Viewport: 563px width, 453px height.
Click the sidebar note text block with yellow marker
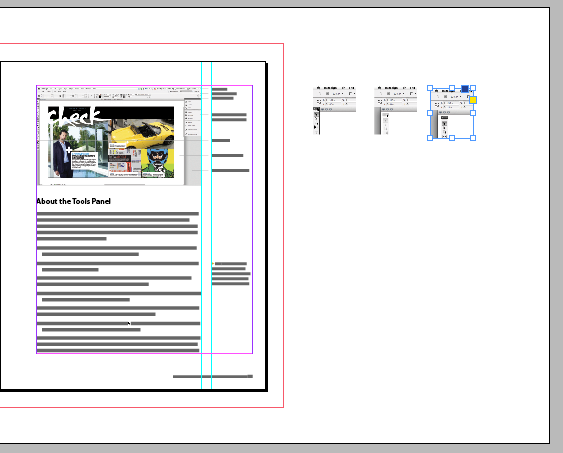(231, 274)
